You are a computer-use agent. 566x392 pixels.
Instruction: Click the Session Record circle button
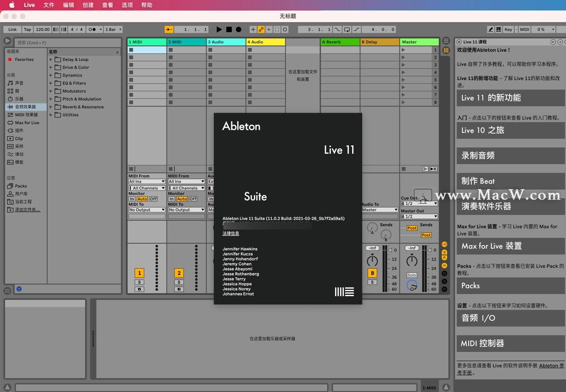tap(285, 30)
